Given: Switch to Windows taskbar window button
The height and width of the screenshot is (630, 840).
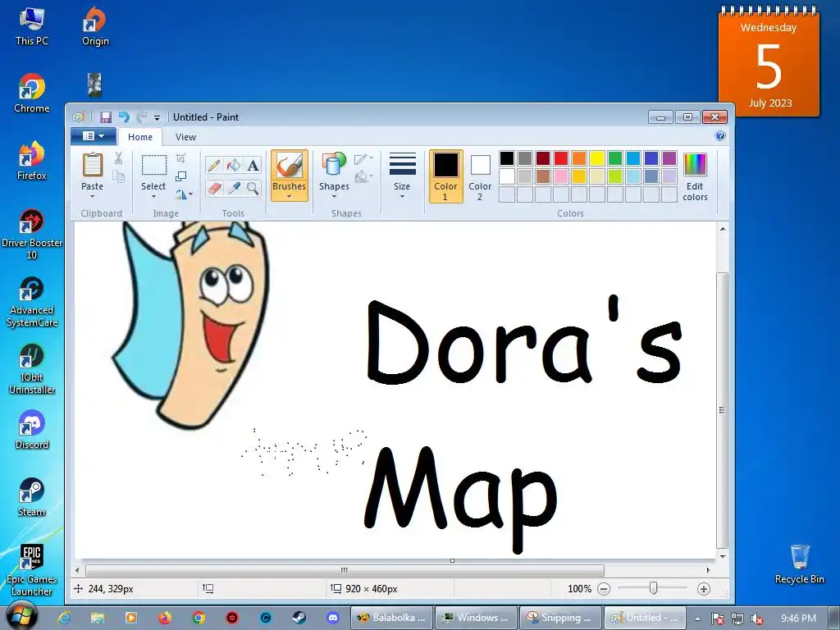Looking at the screenshot, I should click(x=476, y=618).
